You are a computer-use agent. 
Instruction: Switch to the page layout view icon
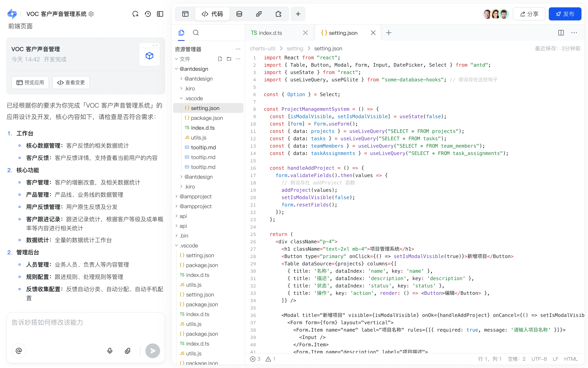(x=185, y=14)
